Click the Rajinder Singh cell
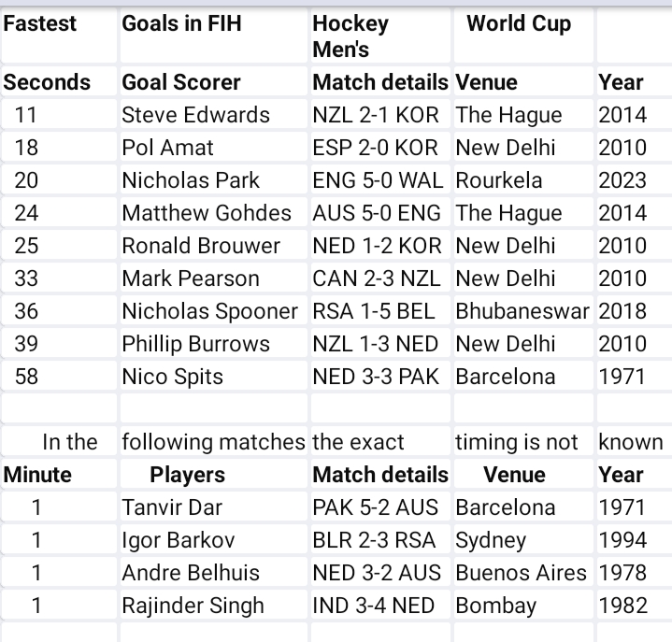Viewport: 672px width, 642px height. pos(193,606)
